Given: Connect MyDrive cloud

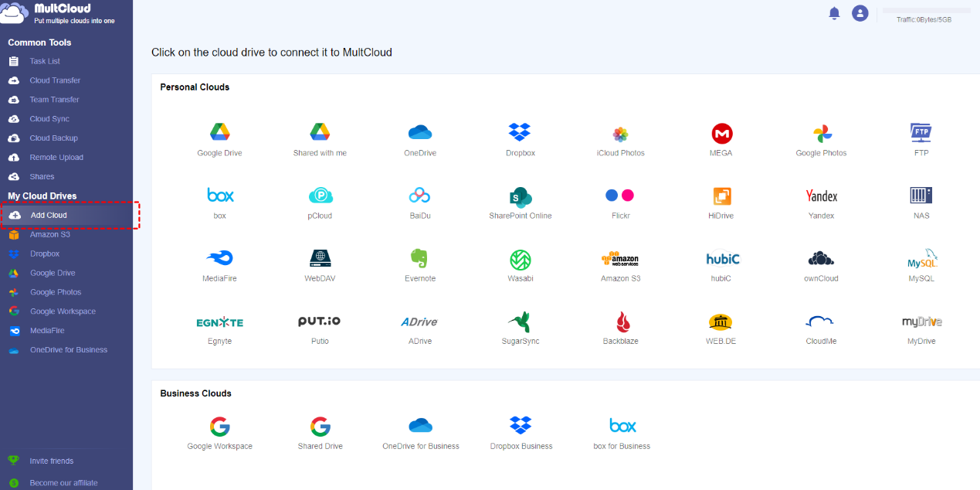Looking at the screenshot, I should pyautogui.click(x=921, y=328).
